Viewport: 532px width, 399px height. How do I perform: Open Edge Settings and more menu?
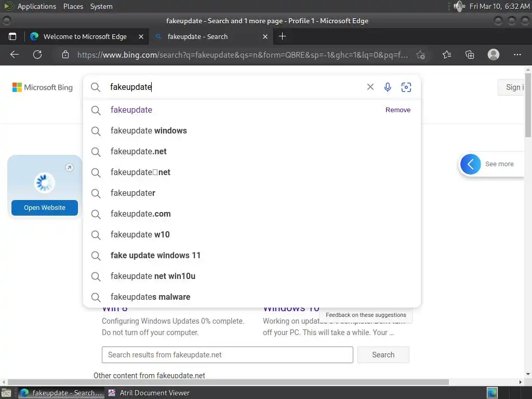pyautogui.click(x=517, y=55)
